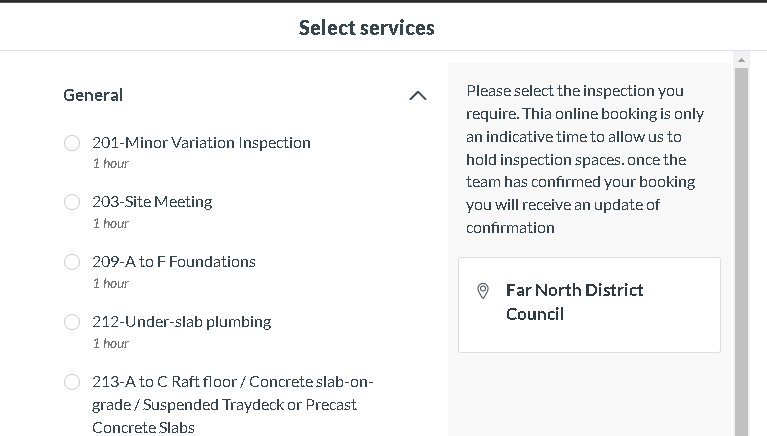This screenshot has height=436, width=767.
Task: Click the location pin icon
Action: (x=483, y=291)
